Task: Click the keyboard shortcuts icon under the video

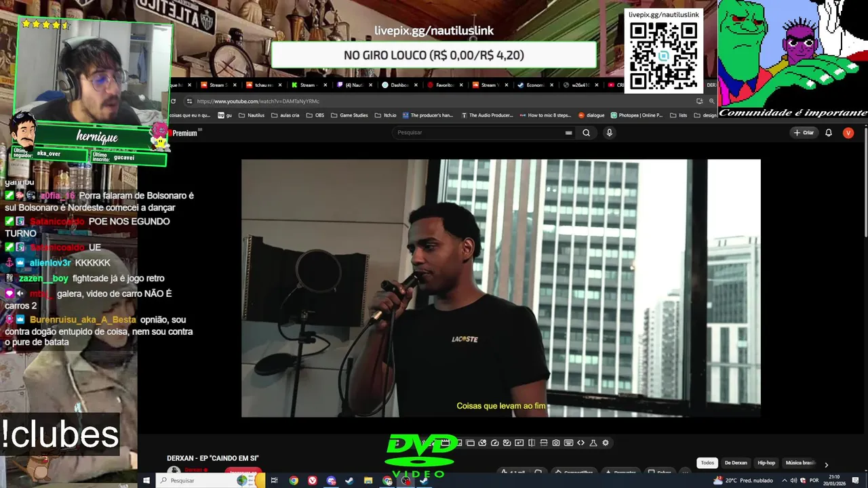Action: (x=568, y=443)
